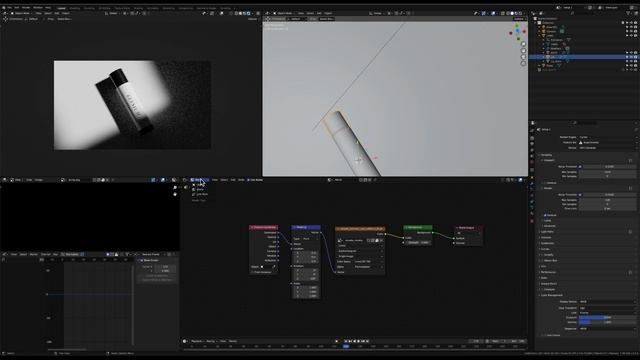
Task: Click the pan hand icon in right viewport
Action: point(523,51)
